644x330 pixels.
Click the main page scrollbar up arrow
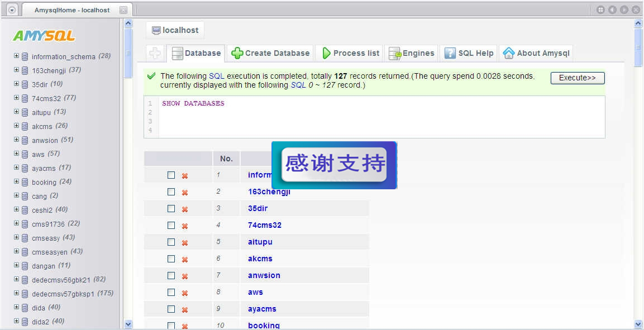click(x=638, y=24)
